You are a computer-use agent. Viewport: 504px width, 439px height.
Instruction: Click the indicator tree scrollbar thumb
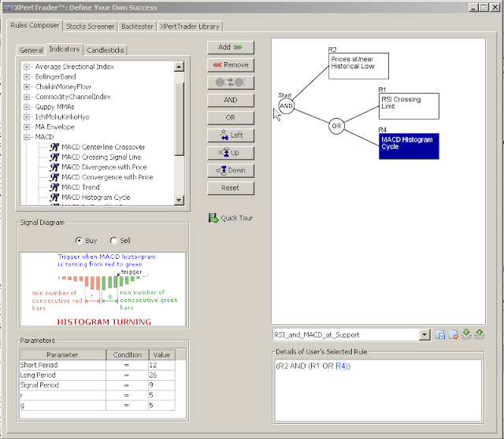[179, 119]
